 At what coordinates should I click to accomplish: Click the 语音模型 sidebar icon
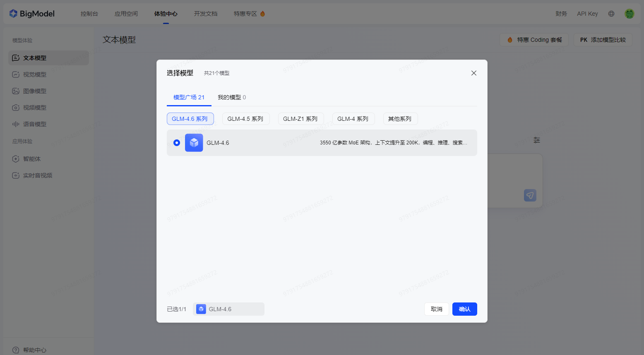click(x=16, y=124)
